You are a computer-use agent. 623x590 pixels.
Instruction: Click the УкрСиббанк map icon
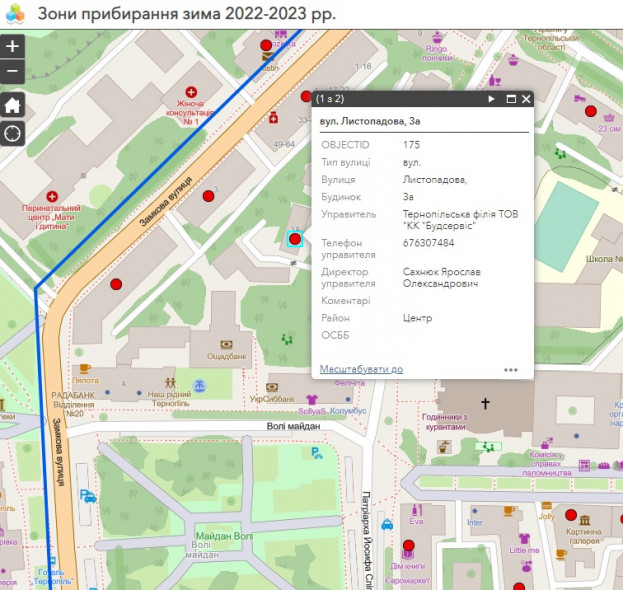point(273,387)
